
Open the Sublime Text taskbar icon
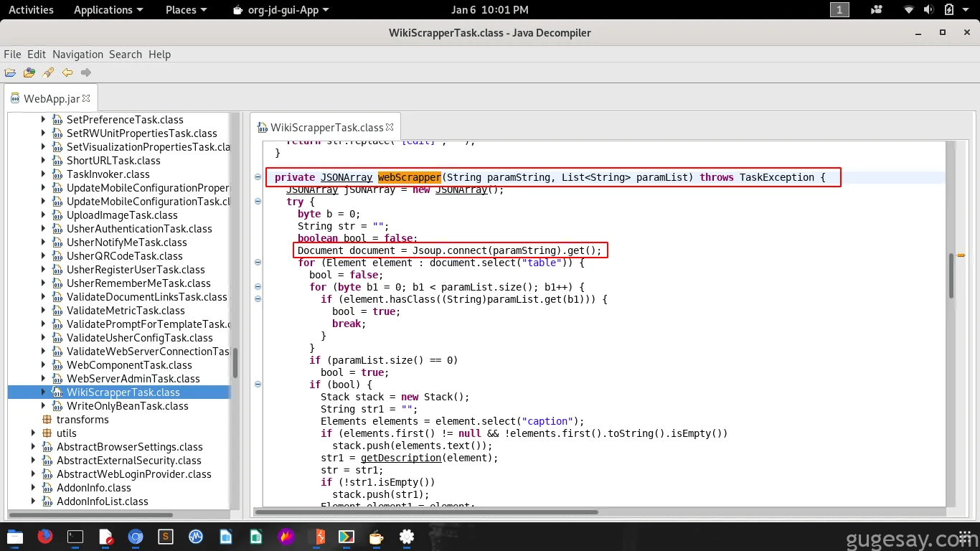tap(166, 537)
